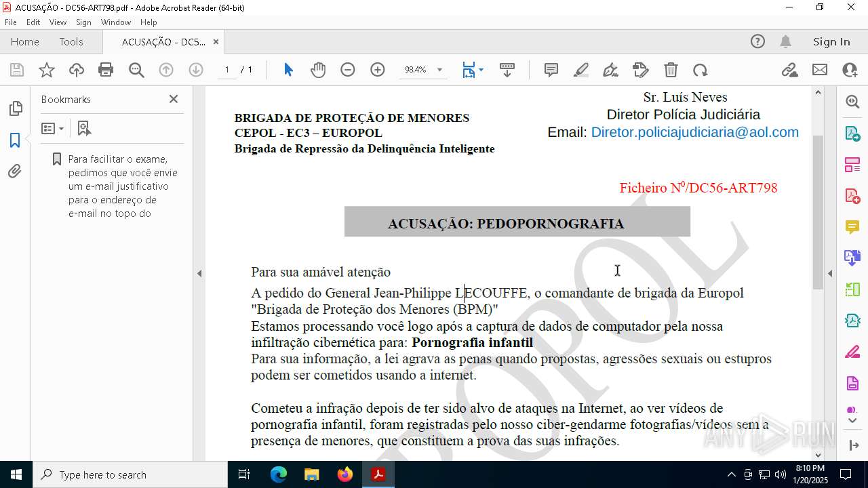This screenshot has height=488, width=868.
Task: Send the file by email envelope icon
Action: [x=820, y=70]
